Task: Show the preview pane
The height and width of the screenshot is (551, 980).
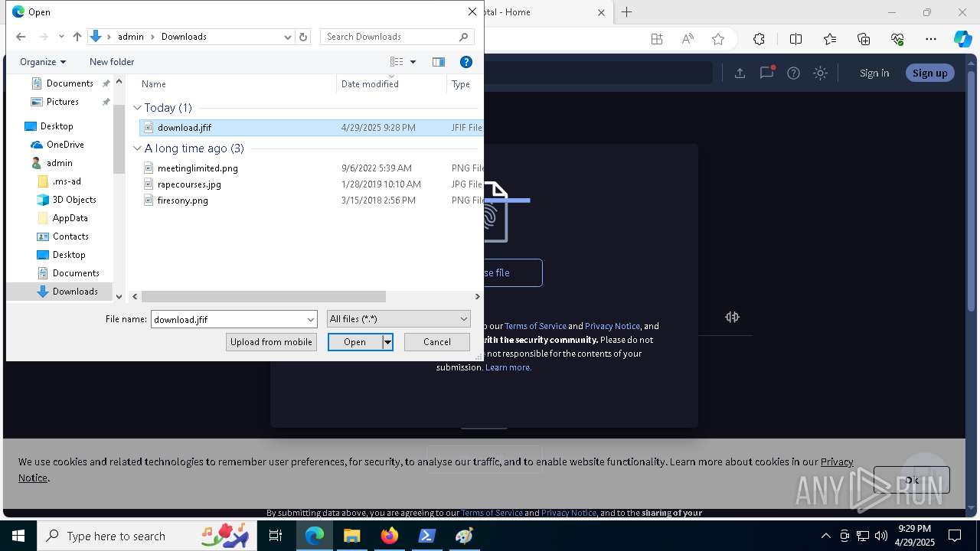Action: 439,62
